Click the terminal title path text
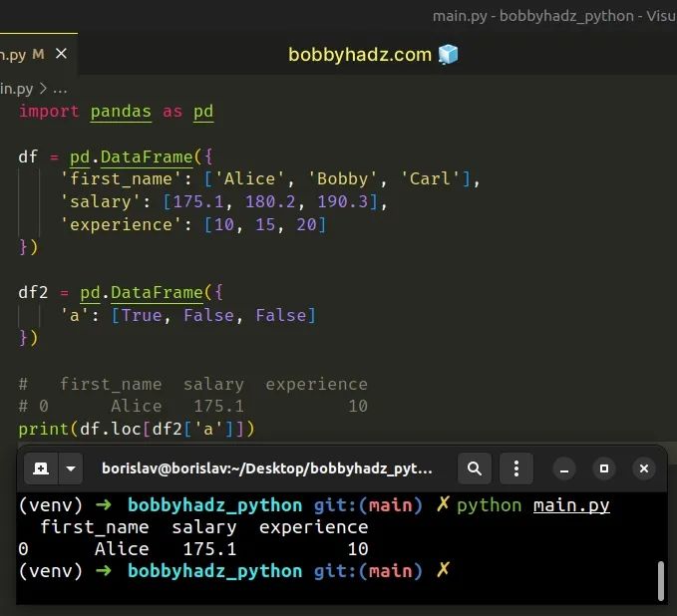 [x=267, y=468]
